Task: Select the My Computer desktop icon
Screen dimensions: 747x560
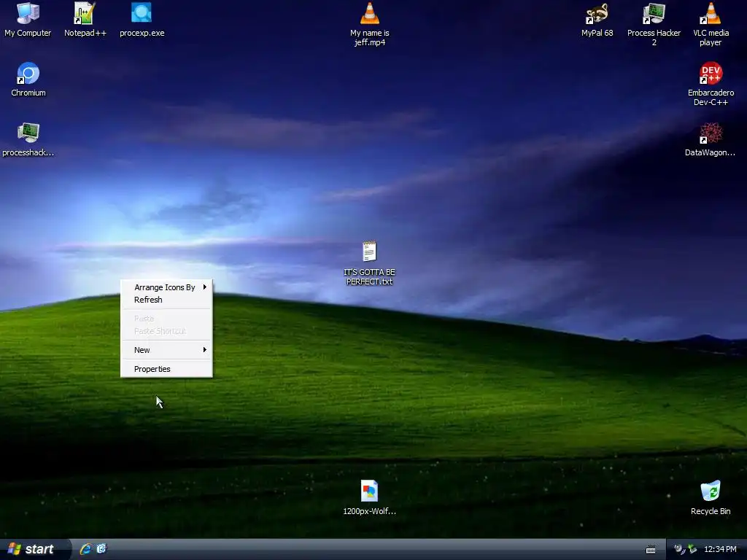Action: 28,20
